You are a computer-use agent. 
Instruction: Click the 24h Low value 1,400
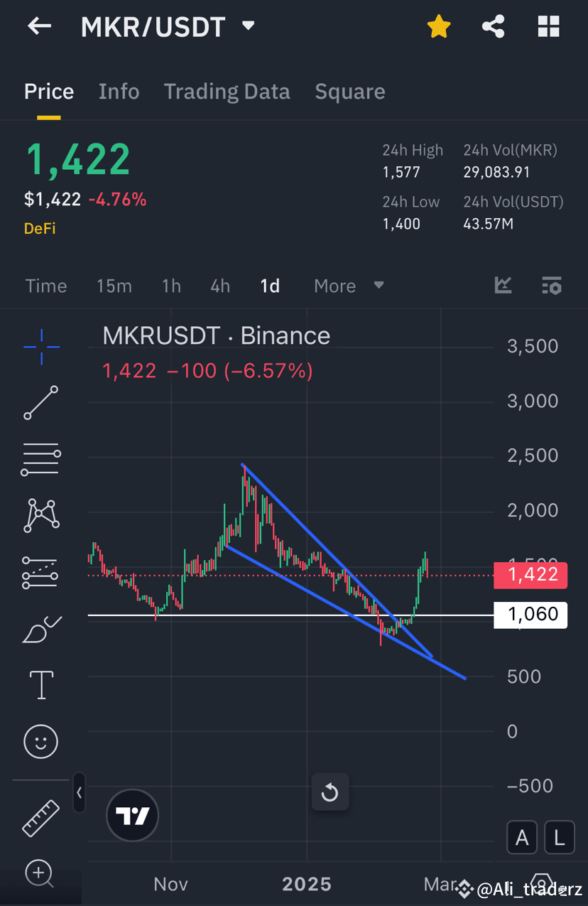click(x=401, y=224)
